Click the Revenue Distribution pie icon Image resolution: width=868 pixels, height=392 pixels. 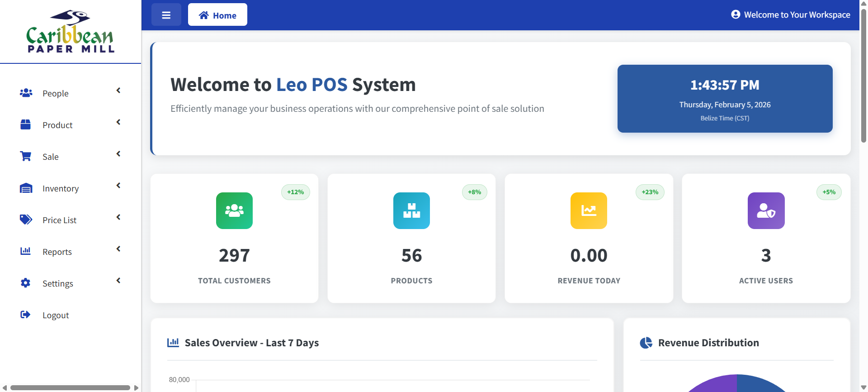coord(646,343)
